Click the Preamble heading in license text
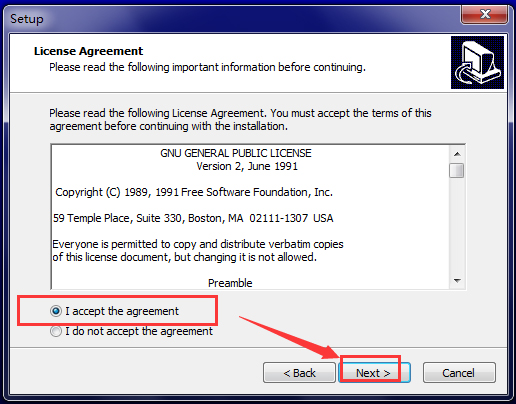Screen dimensions: 516x404 click(x=230, y=283)
